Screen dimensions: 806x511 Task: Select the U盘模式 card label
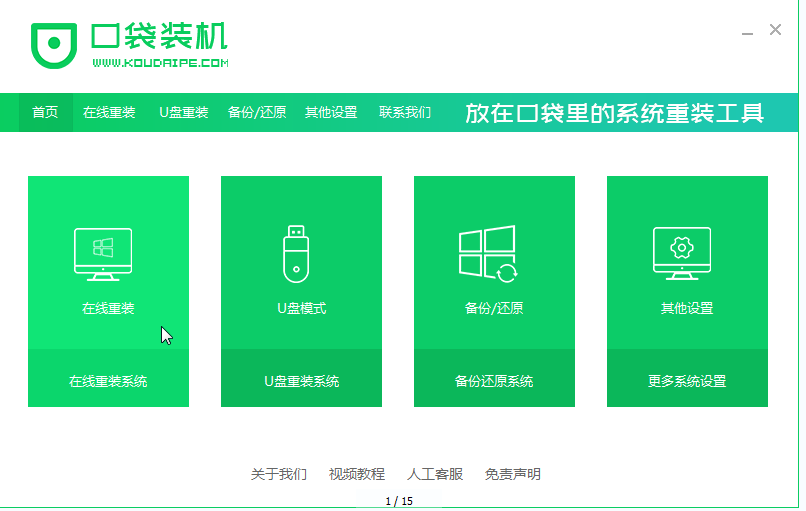[302, 308]
